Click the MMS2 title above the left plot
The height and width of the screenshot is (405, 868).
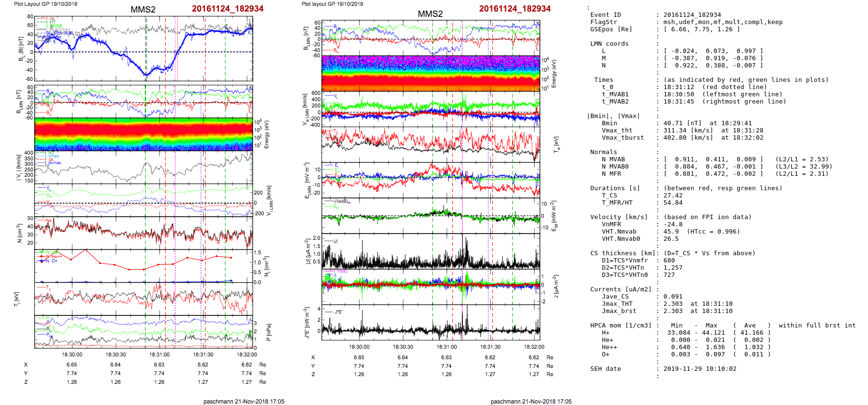click(x=143, y=10)
